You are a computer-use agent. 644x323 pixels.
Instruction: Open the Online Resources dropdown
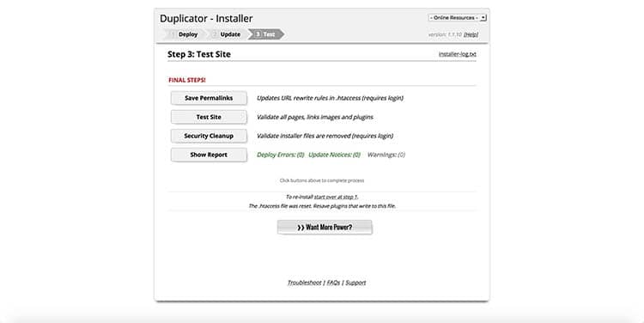pos(457,18)
